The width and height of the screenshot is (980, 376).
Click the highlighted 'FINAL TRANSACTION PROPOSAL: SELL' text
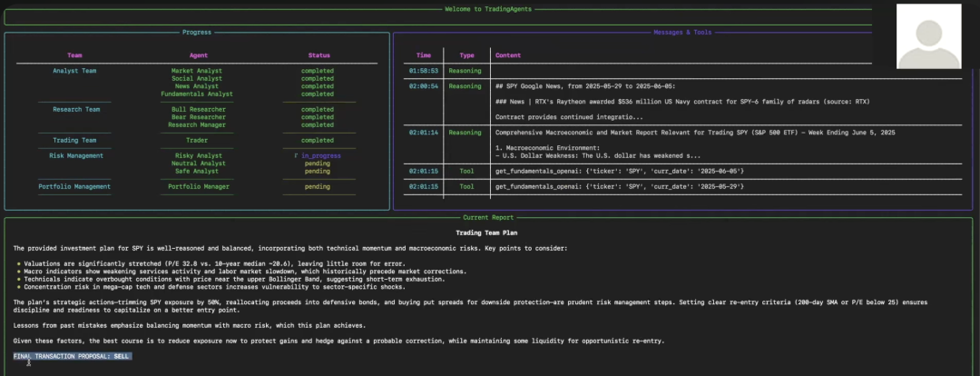(73, 356)
